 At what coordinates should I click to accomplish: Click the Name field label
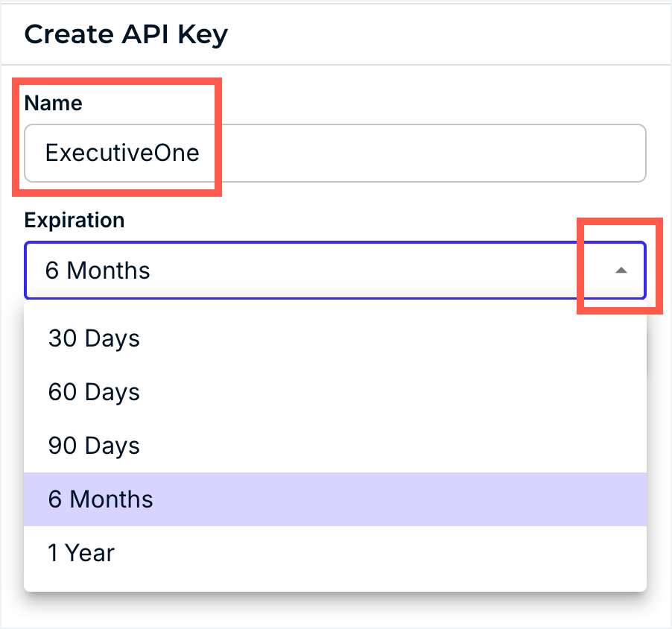[53, 104]
